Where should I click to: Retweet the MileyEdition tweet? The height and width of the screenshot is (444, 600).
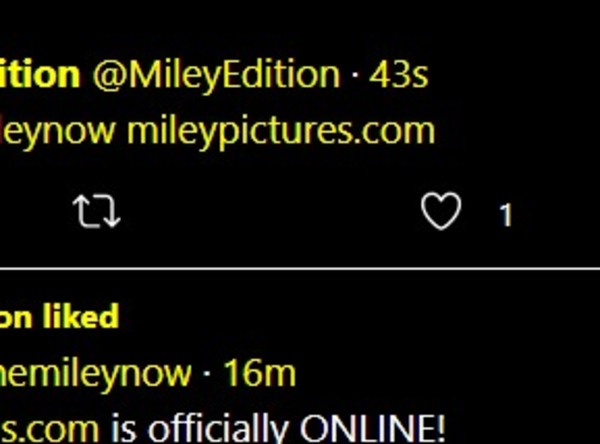pos(96,211)
